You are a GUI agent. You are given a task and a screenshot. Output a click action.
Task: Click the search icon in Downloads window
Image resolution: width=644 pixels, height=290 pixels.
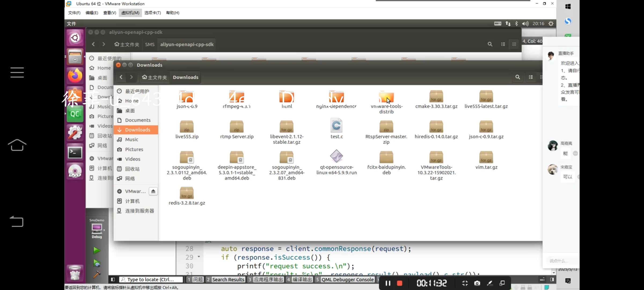pos(518,77)
